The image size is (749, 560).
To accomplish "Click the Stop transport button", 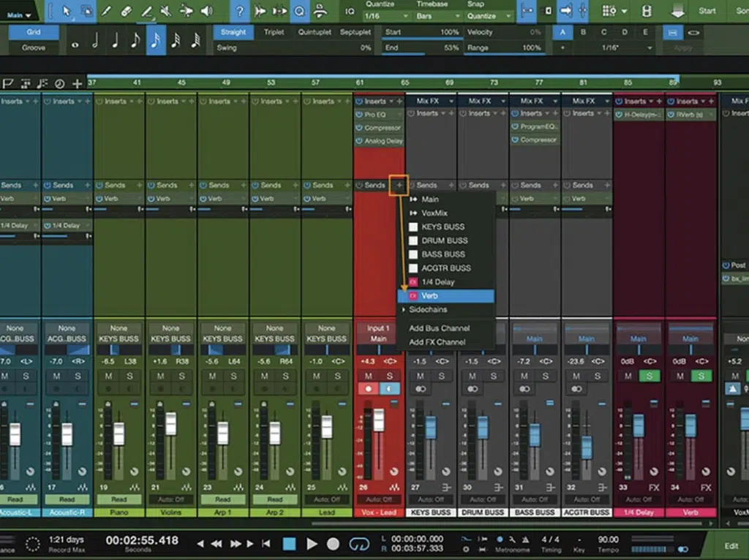I will point(289,544).
